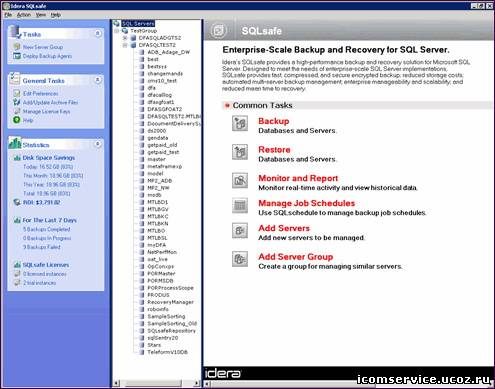Select the RecoveryManager database
The image size is (495, 389).
click(170, 302)
